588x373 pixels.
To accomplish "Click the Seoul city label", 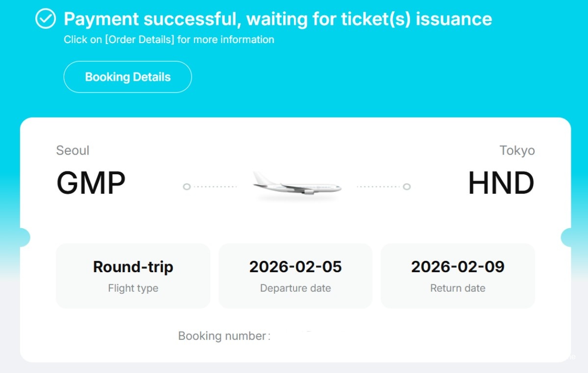I will click(73, 150).
